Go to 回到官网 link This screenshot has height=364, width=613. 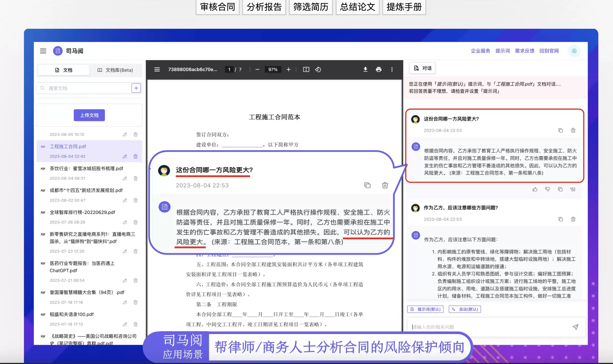coord(549,51)
